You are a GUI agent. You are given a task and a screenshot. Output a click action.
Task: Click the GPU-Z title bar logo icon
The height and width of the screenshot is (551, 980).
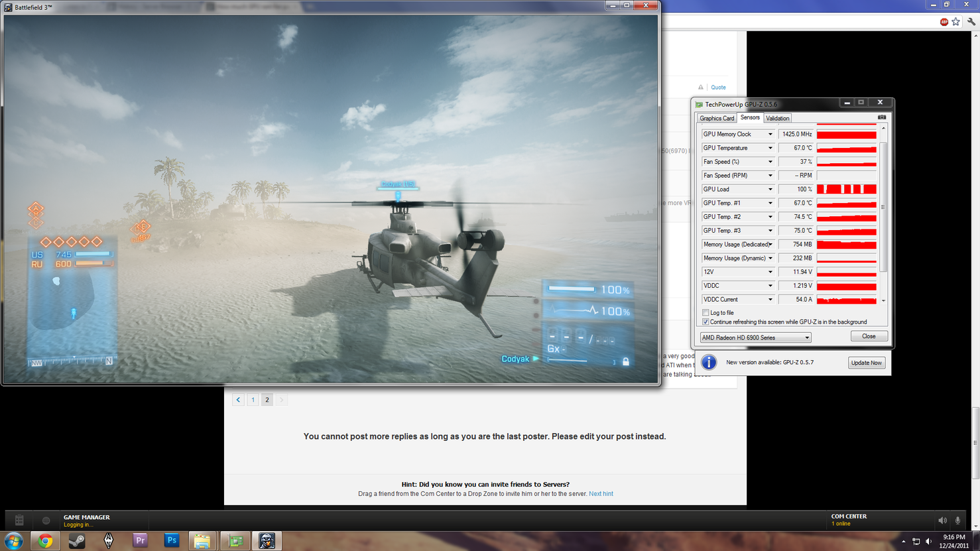(x=699, y=104)
